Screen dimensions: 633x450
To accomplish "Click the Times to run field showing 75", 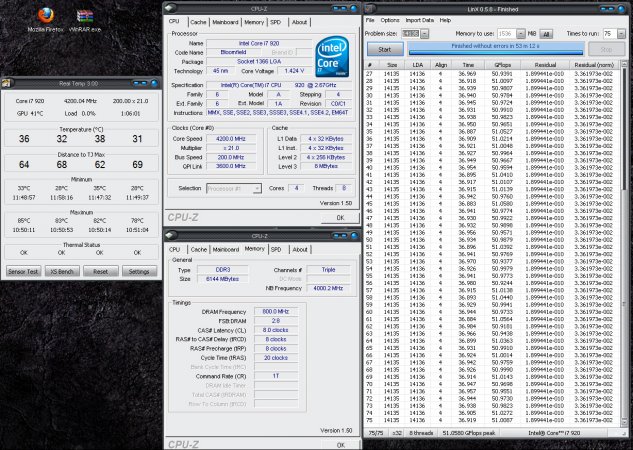I will [x=610, y=34].
